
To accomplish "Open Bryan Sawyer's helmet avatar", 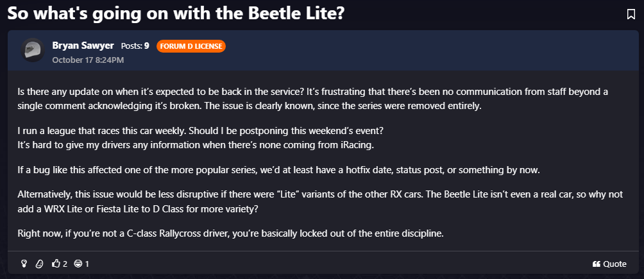I will (32, 51).
